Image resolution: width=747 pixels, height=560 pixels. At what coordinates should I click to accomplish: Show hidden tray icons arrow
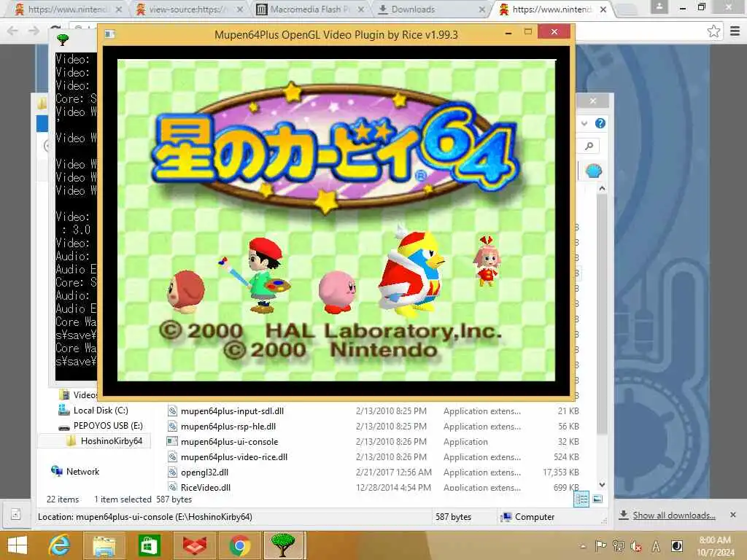583,547
